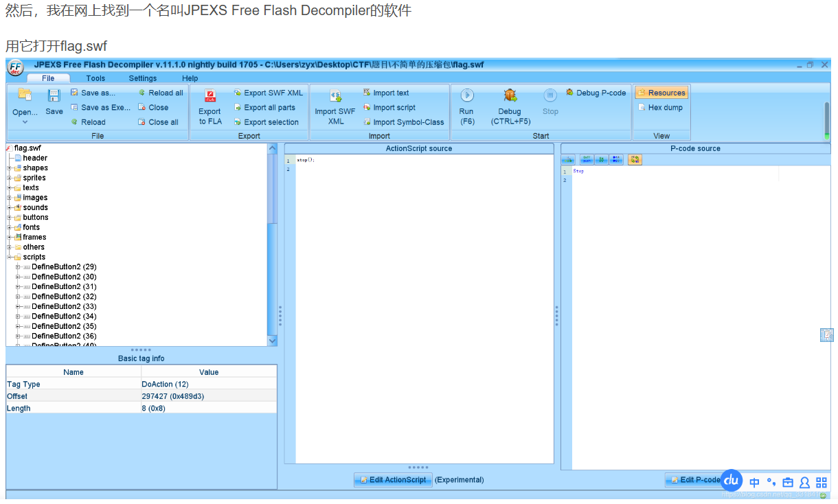Click tree scrollbar down arrow
The width and height of the screenshot is (838, 504).
pyautogui.click(x=273, y=341)
